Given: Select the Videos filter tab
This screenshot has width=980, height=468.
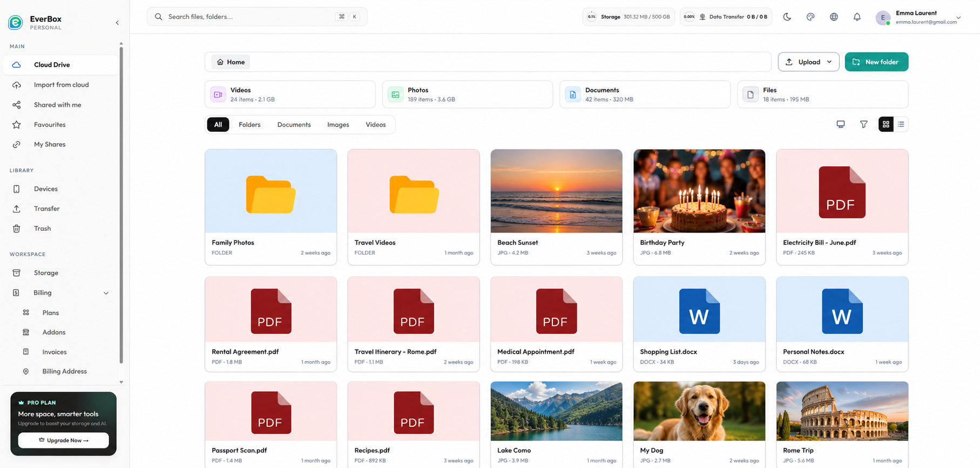Looking at the screenshot, I should (375, 124).
